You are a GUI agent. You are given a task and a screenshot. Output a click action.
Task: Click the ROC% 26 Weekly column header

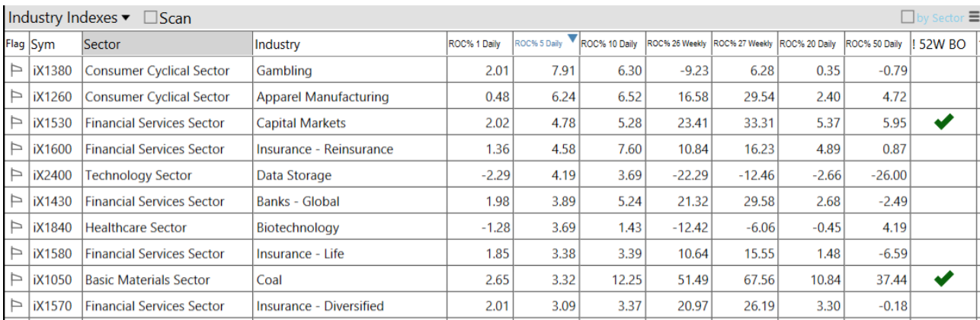coord(677,44)
